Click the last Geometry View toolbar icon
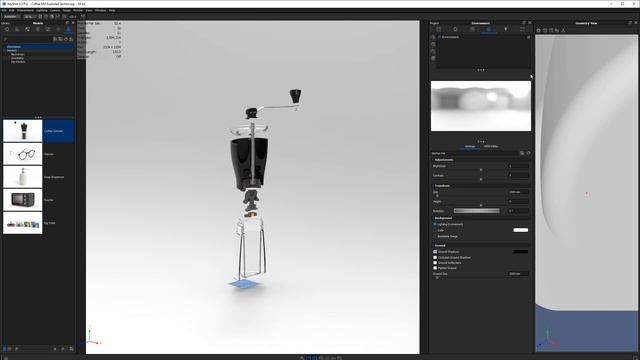Image resolution: width=640 pixels, height=360 pixels. [563, 30]
